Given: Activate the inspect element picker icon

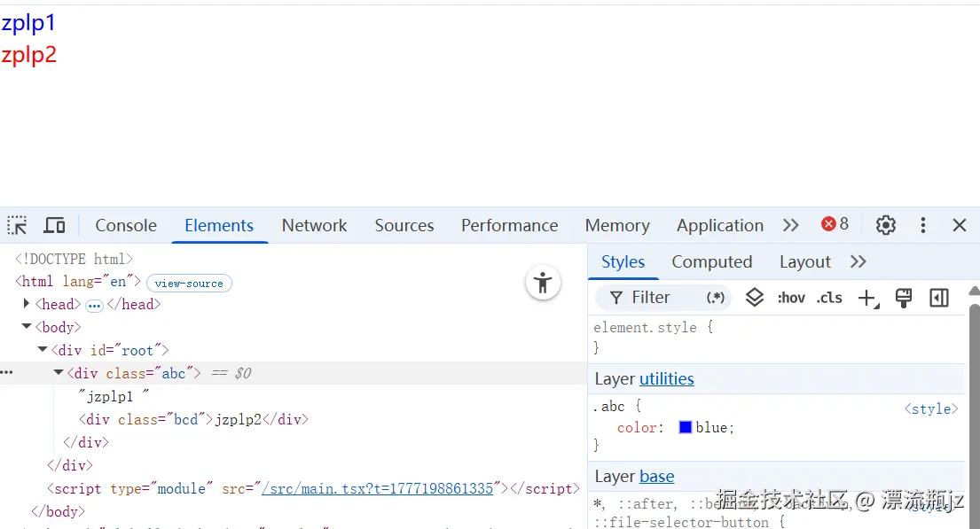Looking at the screenshot, I should (x=17, y=225).
